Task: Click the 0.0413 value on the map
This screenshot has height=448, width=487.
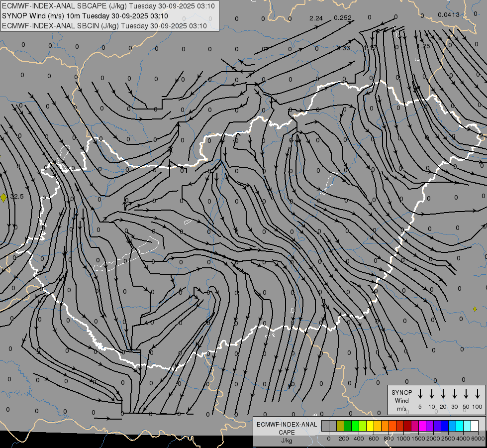Action: pyautogui.click(x=448, y=15)
